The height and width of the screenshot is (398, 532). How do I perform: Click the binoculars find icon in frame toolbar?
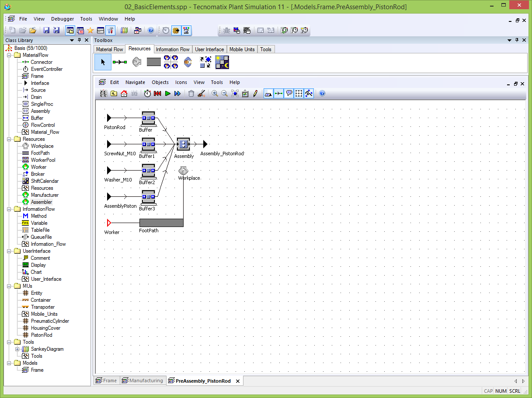tap(104, 94)
